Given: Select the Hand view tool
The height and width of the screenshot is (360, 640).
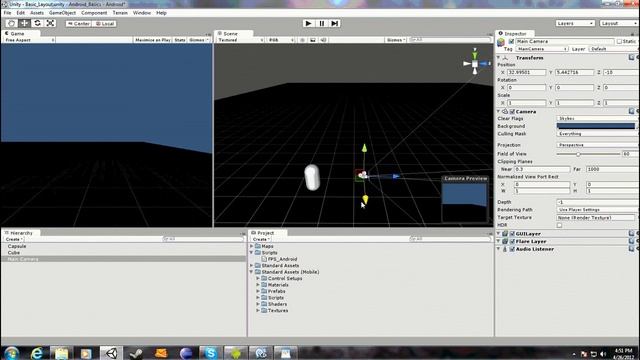Looking at the screenshot, I should [x=11, y=23].
